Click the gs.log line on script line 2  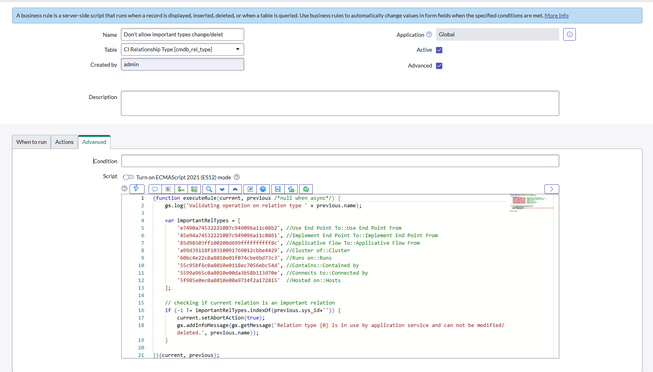(x=263, y=206)
